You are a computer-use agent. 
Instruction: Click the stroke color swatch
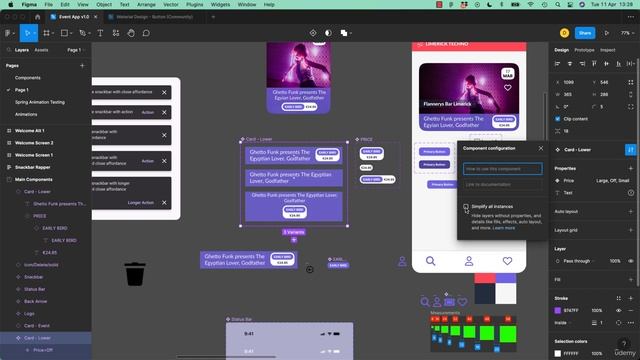(x=558, y=311)
